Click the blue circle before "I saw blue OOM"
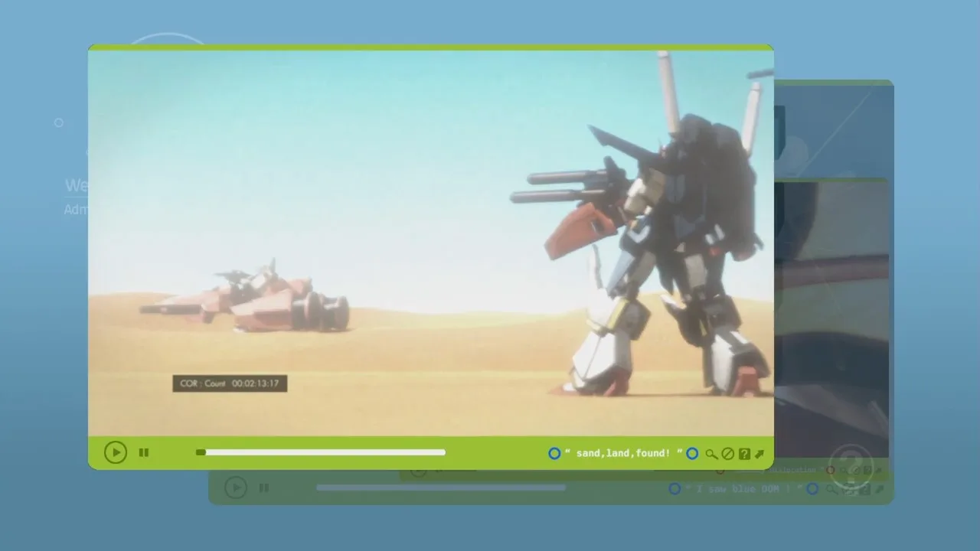Viewport: 980px width, 551px height. click(675, 488)
